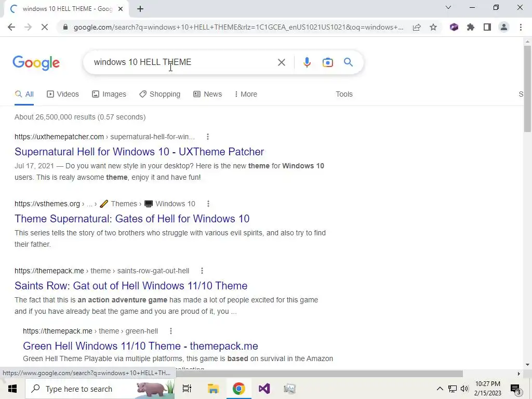Open File Explorer from taskbar
The image size is (532, 399).
[213, 389]
